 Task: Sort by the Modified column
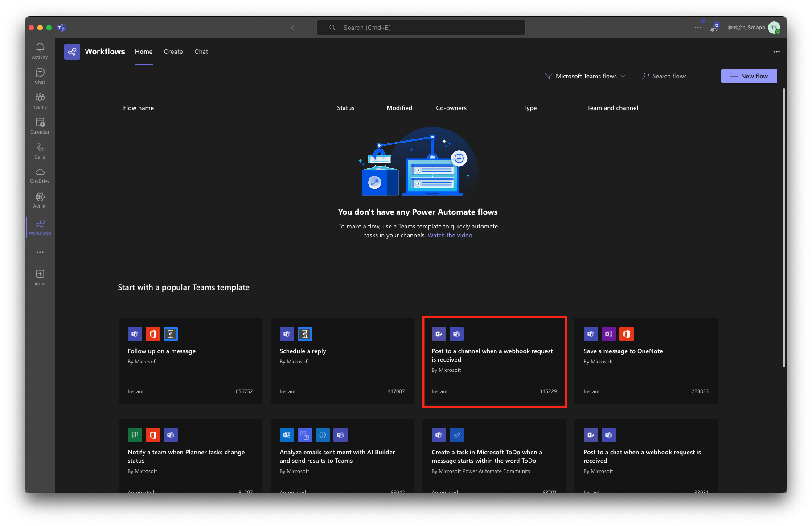[x=399, y=108]
